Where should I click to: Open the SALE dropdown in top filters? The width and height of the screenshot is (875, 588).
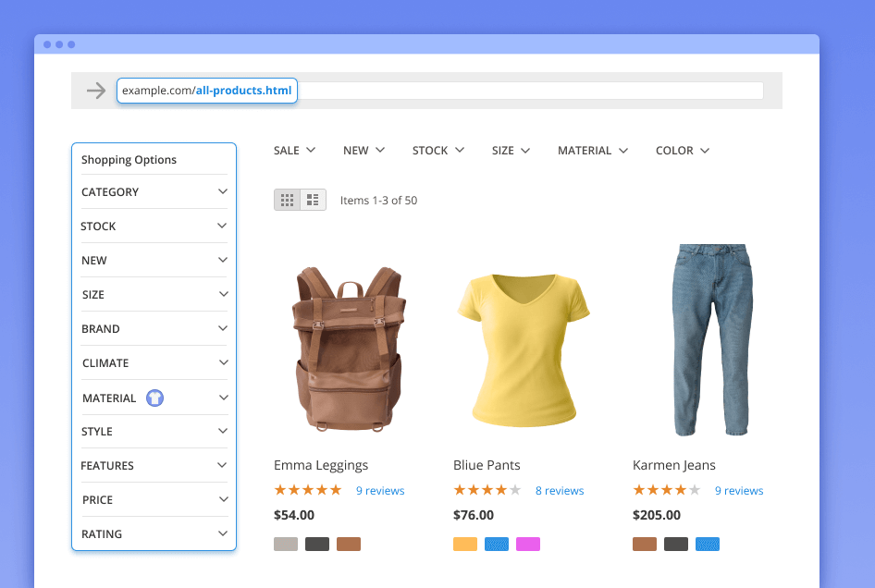[294, 151]
